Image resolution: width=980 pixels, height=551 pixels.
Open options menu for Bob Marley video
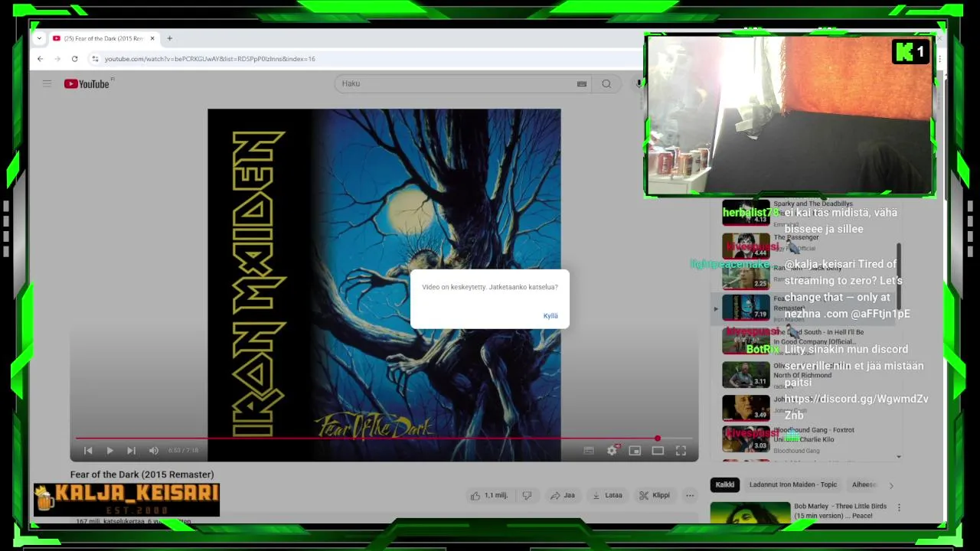[899, 507]
